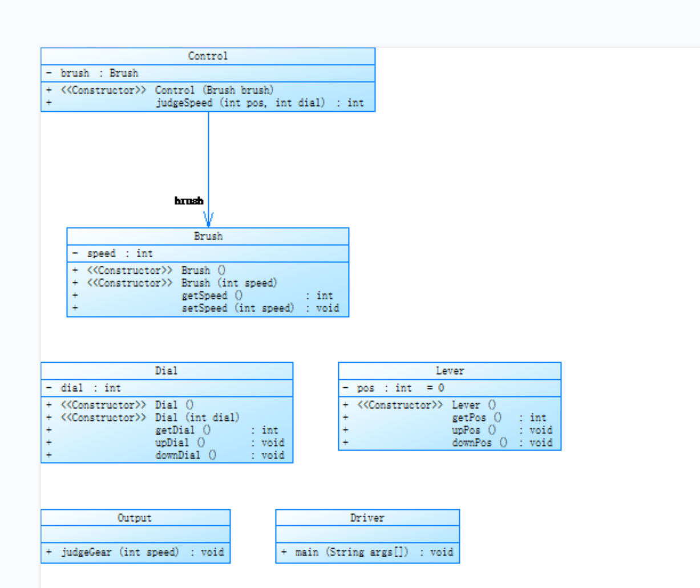This screenshot has width=700, height=588.
Task: Click the judgeSpeed (int pos, int dial) operation
Action: click(x=205, y=103)
